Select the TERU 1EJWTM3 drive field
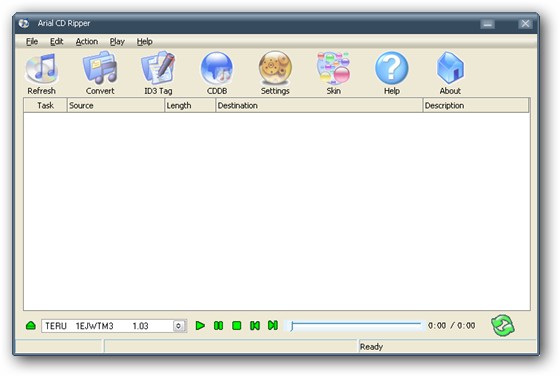 (114, 326)
